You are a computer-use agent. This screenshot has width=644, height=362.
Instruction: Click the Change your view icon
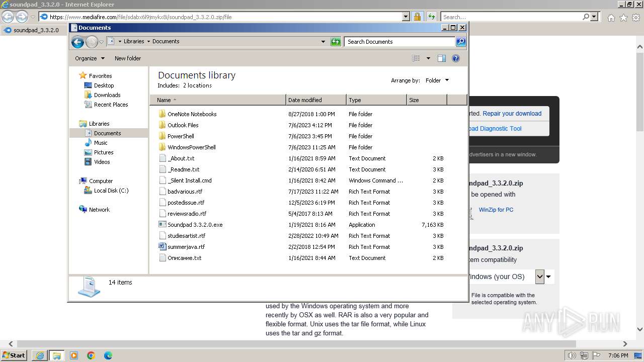coord(416,58)
